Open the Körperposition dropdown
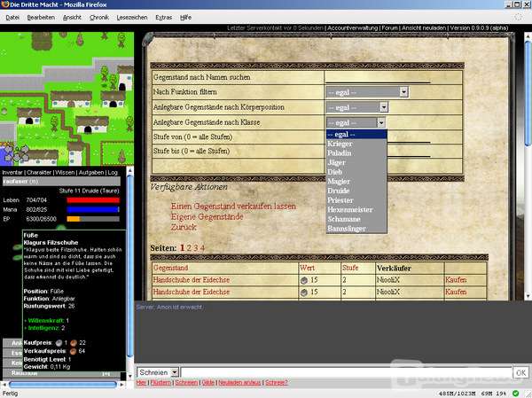The width and height of the screenshot is (532, 398). [357, 107]
